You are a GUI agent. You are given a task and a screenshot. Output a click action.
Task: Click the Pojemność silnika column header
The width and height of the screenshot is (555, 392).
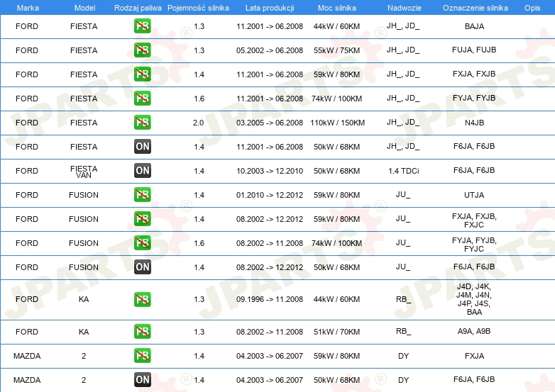point(198,8)
